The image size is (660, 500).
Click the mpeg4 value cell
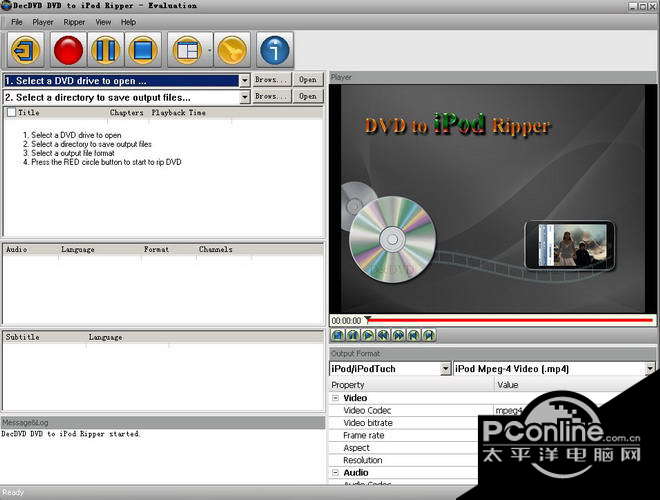(x=509, y=410)
